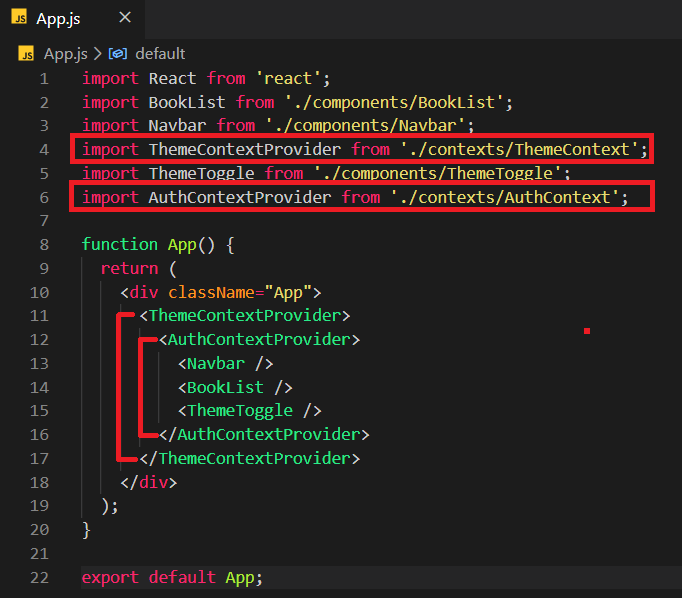This screenshot has width=682, height=598.
Task: Click the './contexts/AuthContext' import path
Action: tap(505, 198)
